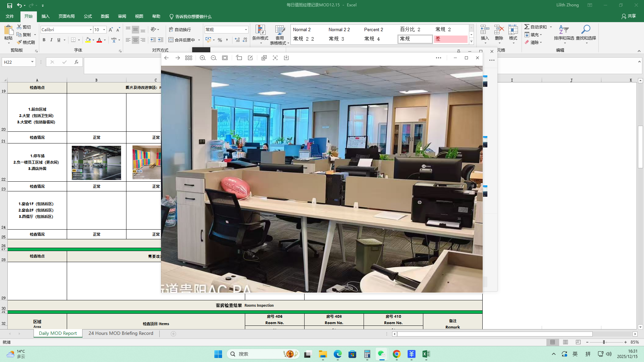The height and width of the screenshot is (362, 644).
Task: Toggle bold formatting in ribbon
Action: click(44, 40)
